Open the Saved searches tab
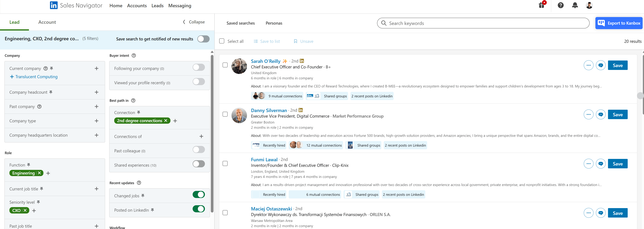Viewport: 644px width, 229px height. tap(241, 23)
